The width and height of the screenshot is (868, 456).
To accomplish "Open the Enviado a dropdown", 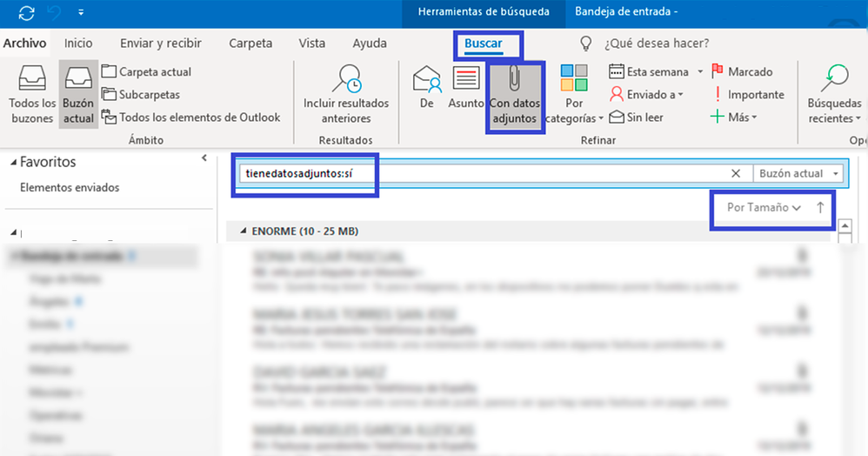I will 646,94.
